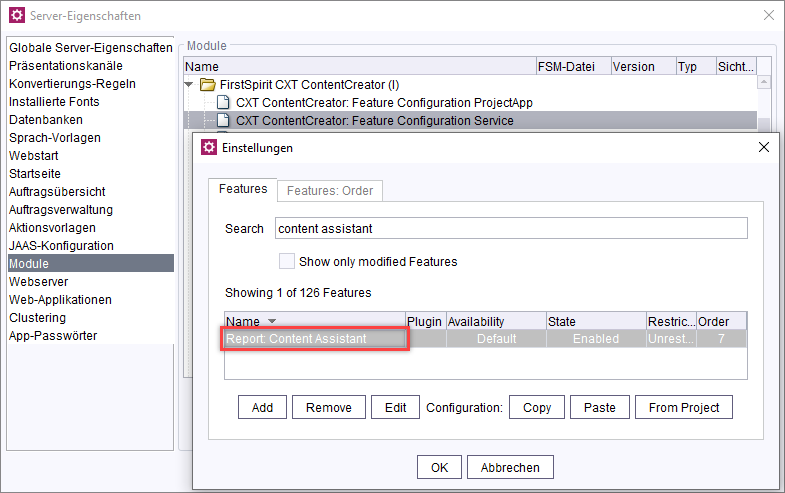
Task: Click the module list scrollbar up arrow
Action: click(x=763, y=82)
